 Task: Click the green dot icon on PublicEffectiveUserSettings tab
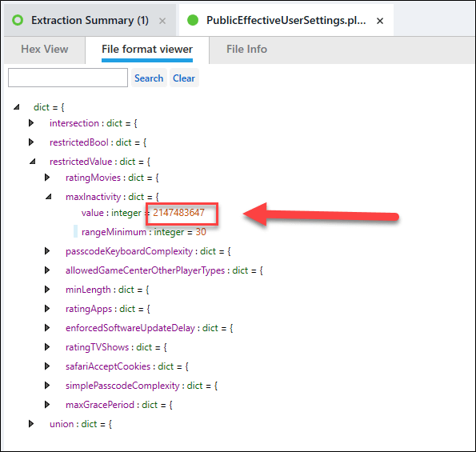(193, 20)
